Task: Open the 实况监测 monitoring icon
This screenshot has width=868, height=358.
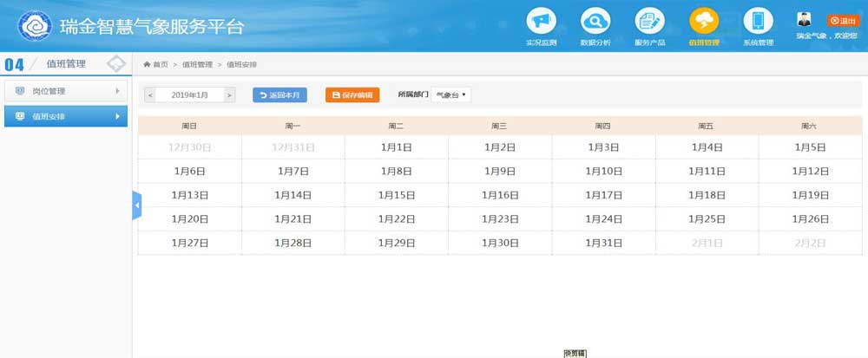Action: tap(541, 21)
